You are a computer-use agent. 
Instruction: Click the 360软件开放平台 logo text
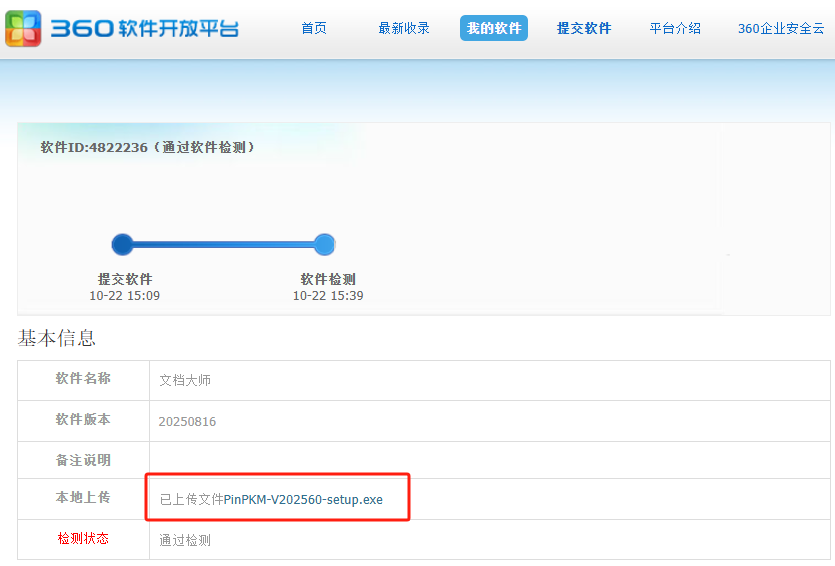pyautogui.click(x=145, y=28)
